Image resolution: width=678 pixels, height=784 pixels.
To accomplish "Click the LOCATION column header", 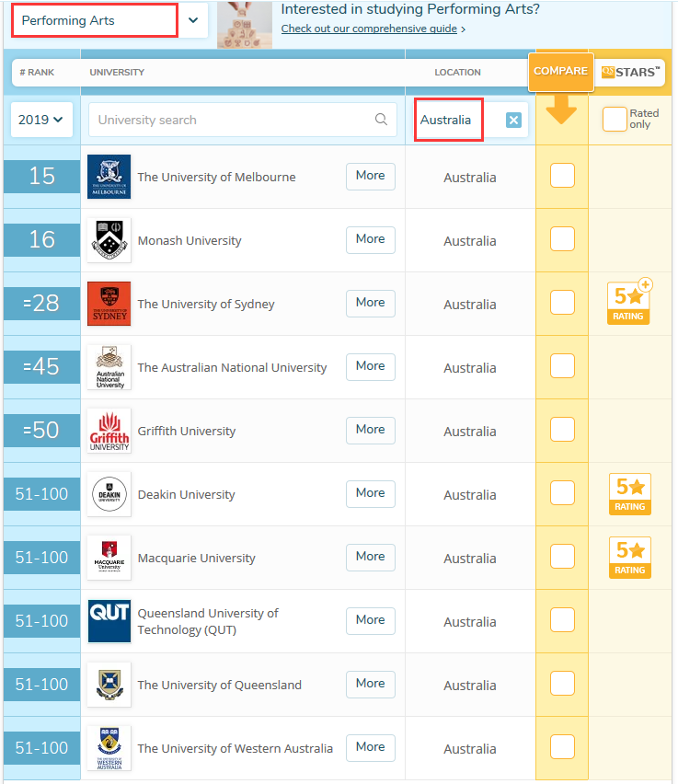I will (457, 72).
